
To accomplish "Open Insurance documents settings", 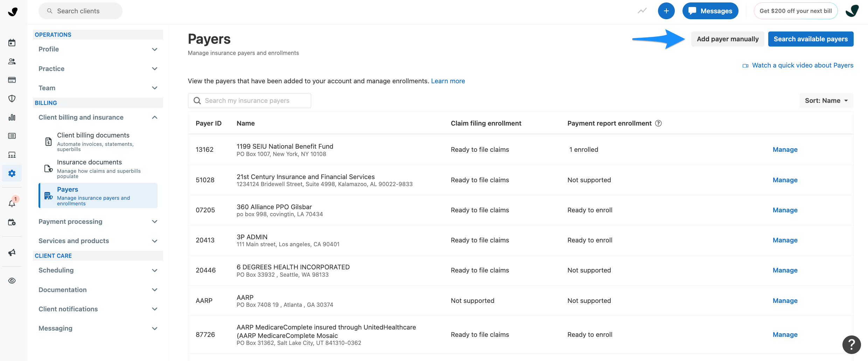I will coord(98,169).
